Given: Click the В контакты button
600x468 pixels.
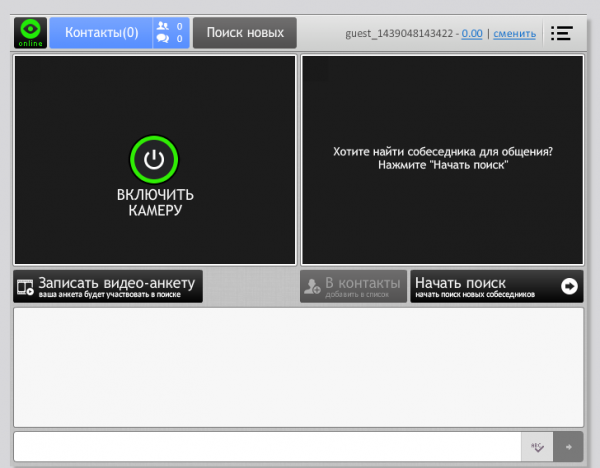Looking at the screenshot, I should point(354,286).
